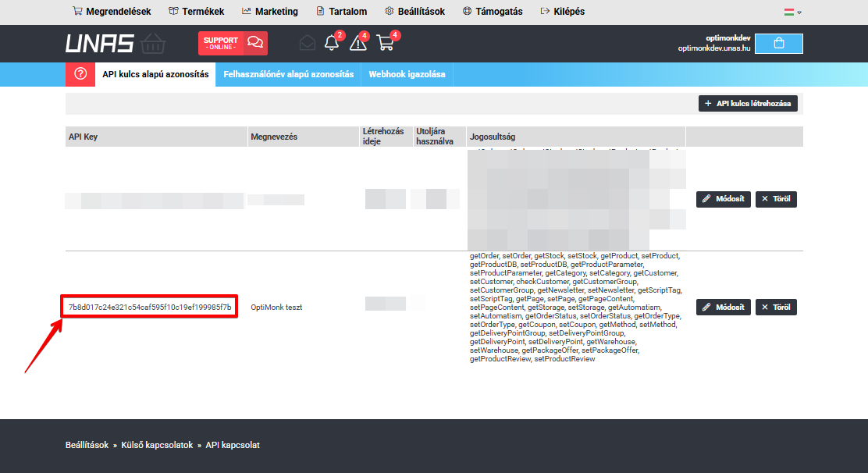This screenshot has height=473, width=868.
Task: Open the bell notifications icon
Action: point(332,43)
